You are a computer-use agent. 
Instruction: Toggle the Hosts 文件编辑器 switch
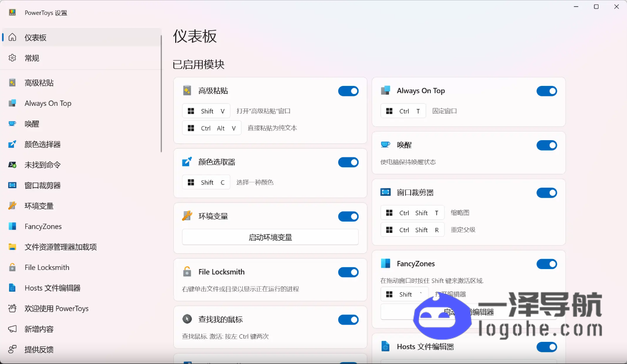click(x=547, y=347)
